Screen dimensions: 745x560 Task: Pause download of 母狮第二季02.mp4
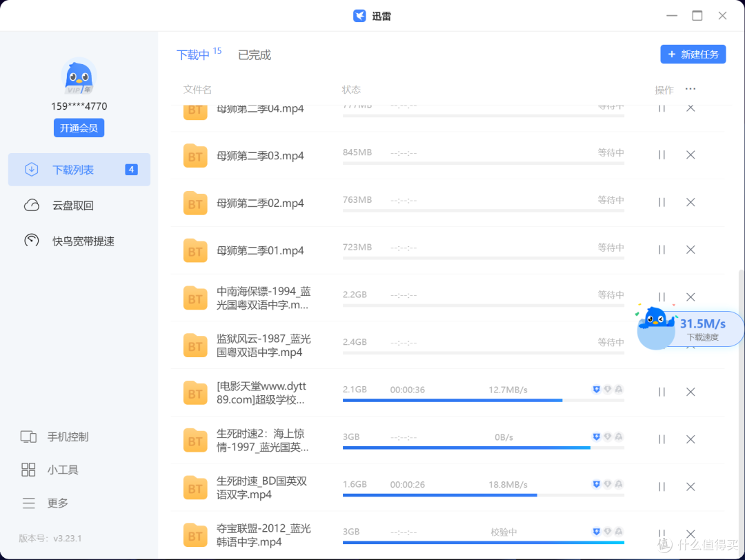(662, 202)
